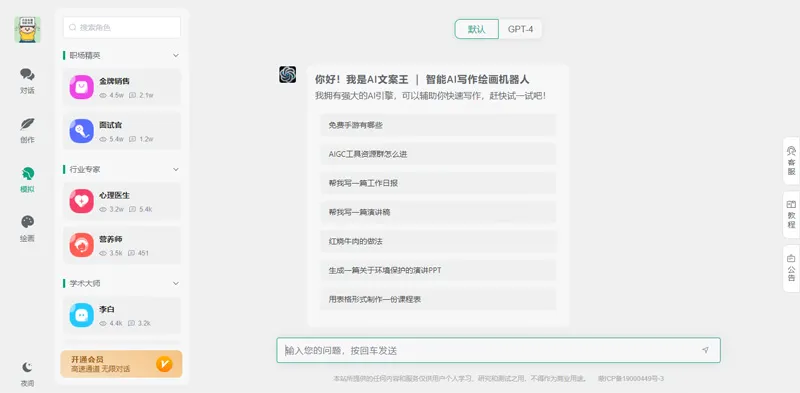Image resolution: width=800 pixels, height=393 pixels.
Task: Switch to the 默认 model tab
Action: coord(477,29)
